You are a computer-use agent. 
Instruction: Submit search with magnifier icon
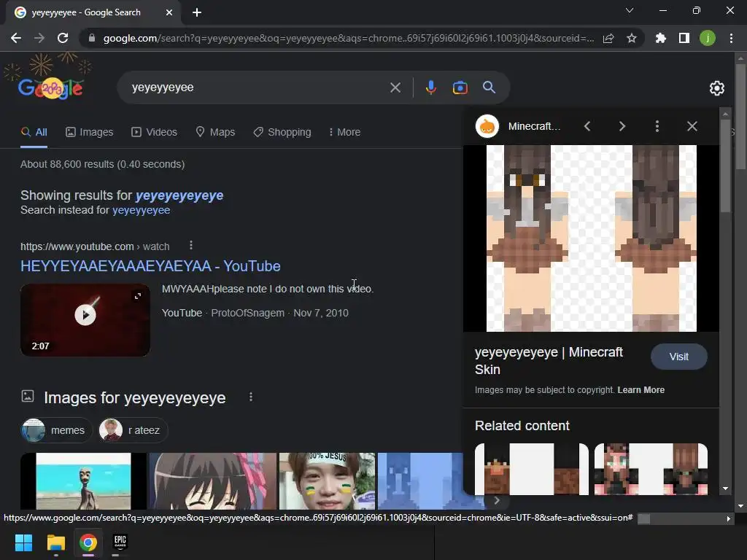pos(489,87)
